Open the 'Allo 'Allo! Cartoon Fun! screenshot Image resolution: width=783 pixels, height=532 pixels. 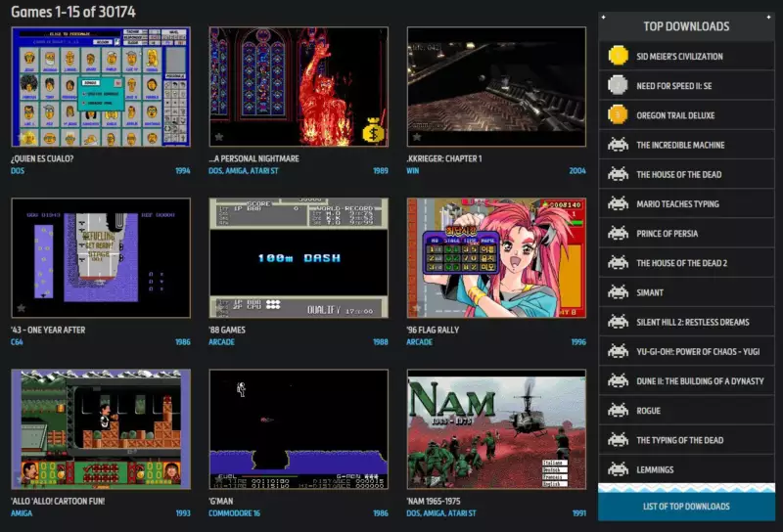101,429
